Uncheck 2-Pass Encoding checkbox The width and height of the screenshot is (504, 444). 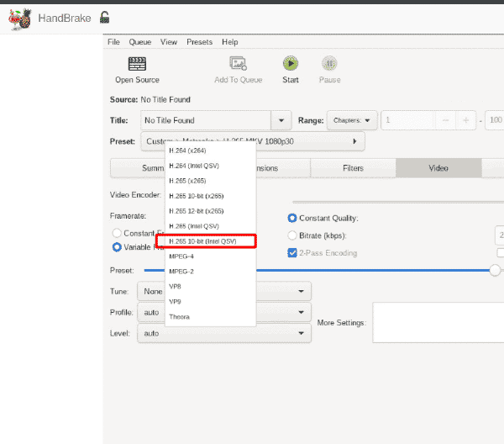[x=292, y=253]
